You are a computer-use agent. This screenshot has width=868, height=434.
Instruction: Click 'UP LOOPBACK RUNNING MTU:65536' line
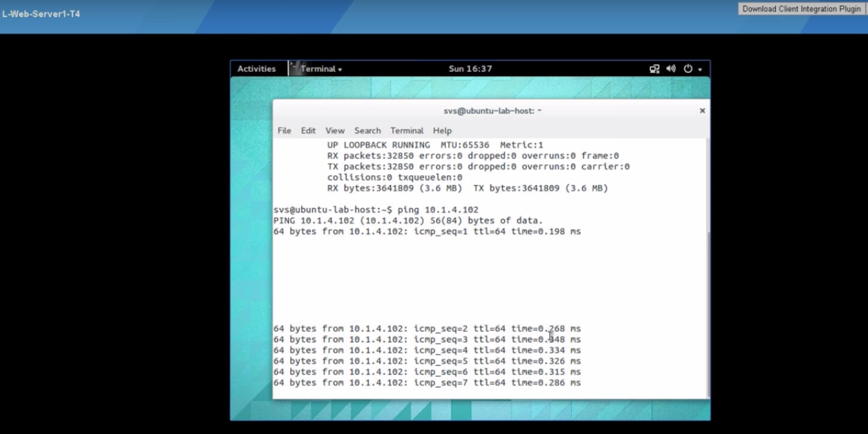435,145
